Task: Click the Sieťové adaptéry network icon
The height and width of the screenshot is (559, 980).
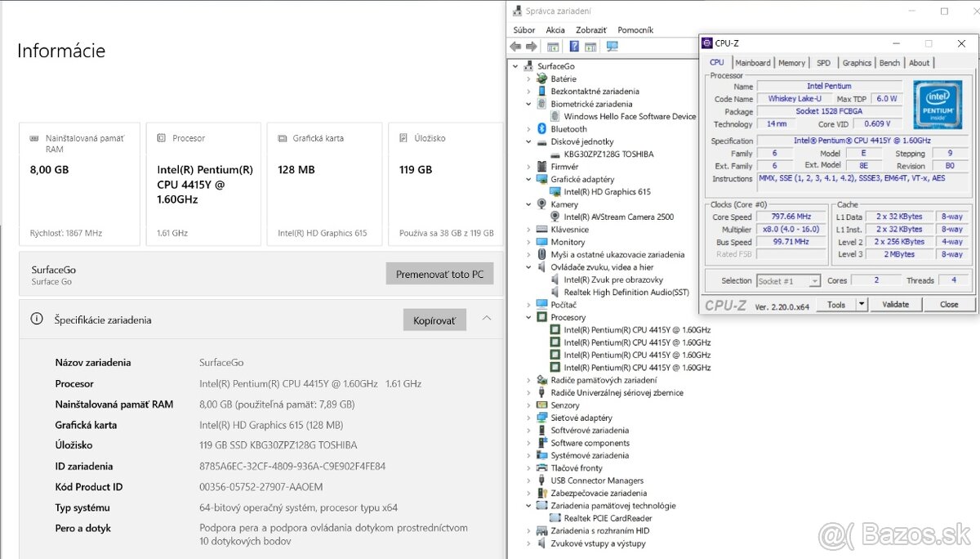Action: coord(542,418)
